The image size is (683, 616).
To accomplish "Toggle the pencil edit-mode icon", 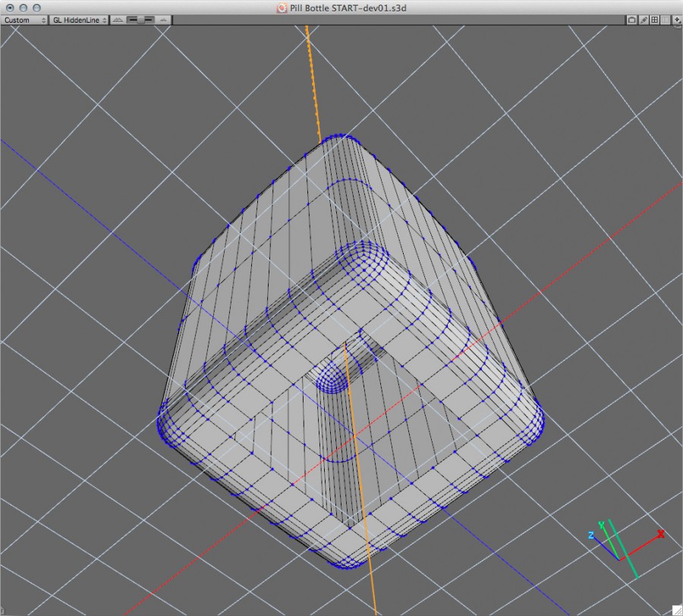I will pos(643,20).
